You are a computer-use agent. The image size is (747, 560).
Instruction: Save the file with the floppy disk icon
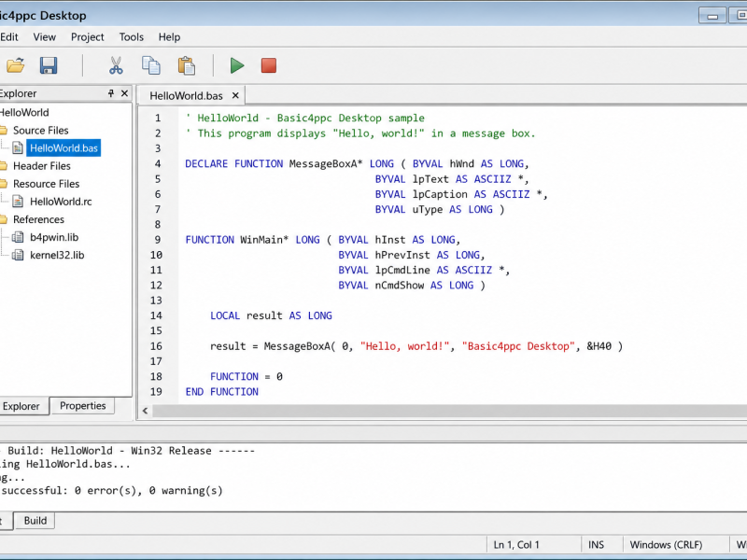pyautogui.click(x=49, y=65)
